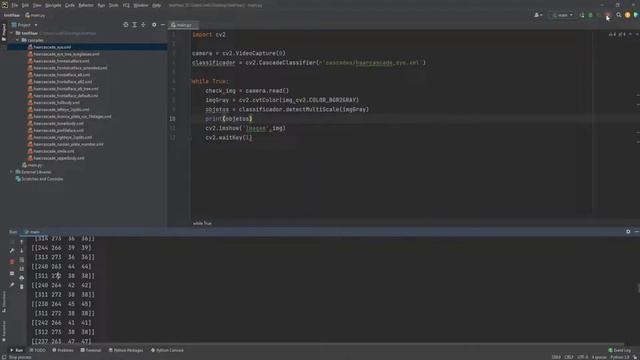Click the Stop process red icon in Run panel
The width and height of the screenshot is (640, 360).
point(12,261)
